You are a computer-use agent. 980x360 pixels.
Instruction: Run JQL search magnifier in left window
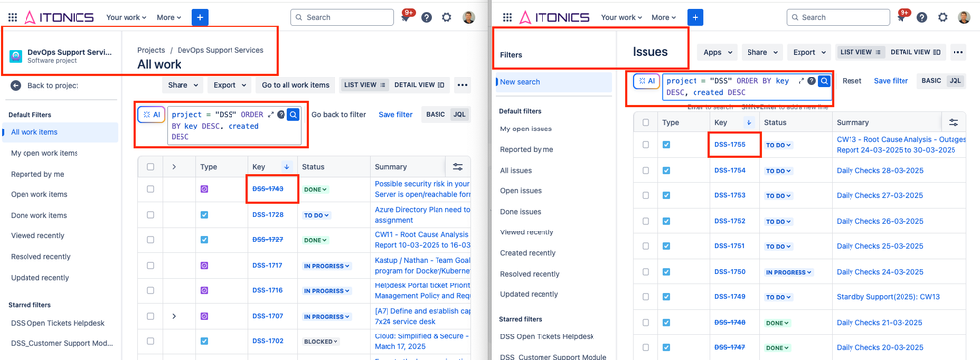pos(293,115)
